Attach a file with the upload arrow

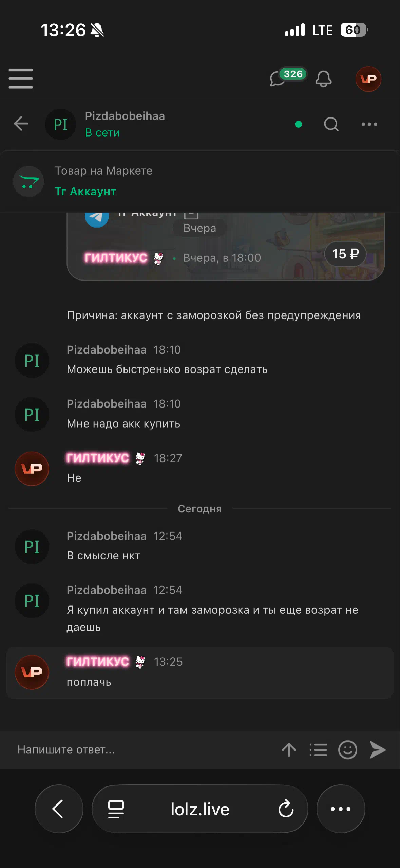(x=289, y=749)
